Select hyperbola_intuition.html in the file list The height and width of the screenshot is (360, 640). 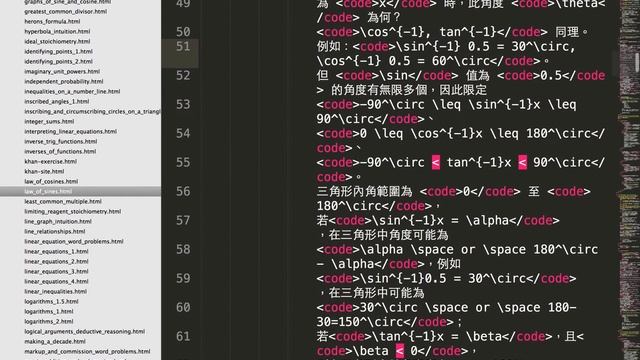[57, 31]
